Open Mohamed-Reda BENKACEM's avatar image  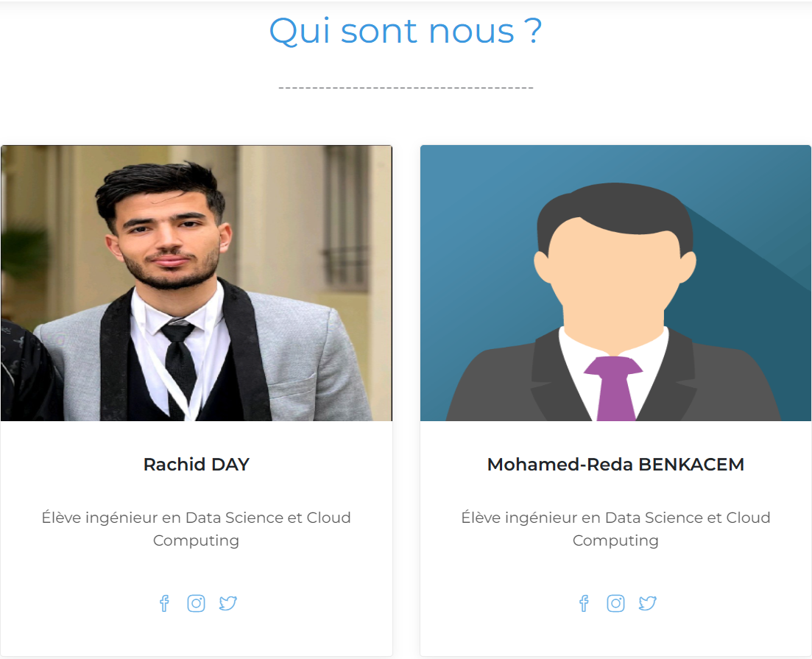615,282
